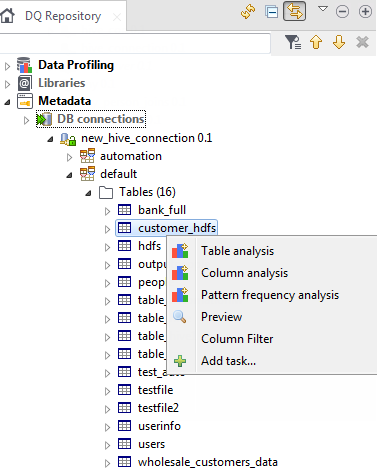Select the wholesale_customers_data table
The width and height of the screenshot is (377, 469).
pos(208,462)
